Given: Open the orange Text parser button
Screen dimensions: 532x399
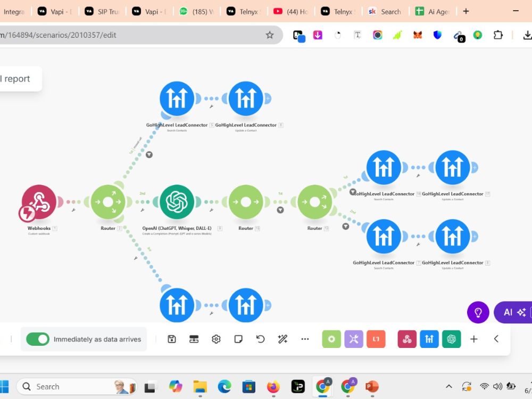Looking at the screenshot, I should point(376,339).
